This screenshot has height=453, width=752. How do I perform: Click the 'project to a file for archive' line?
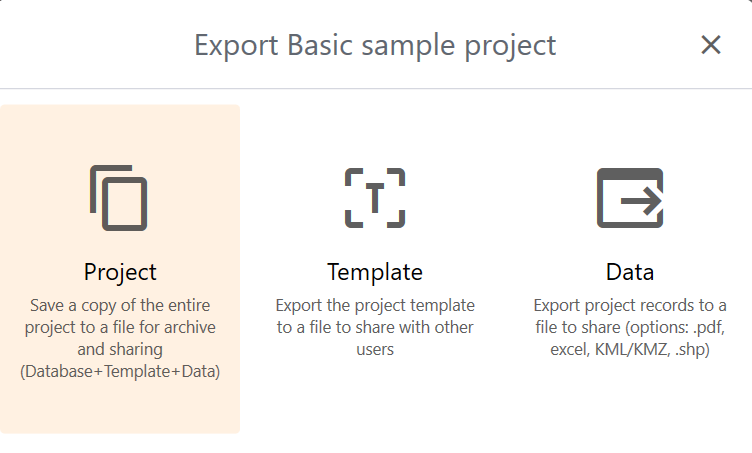click(120, 327)
